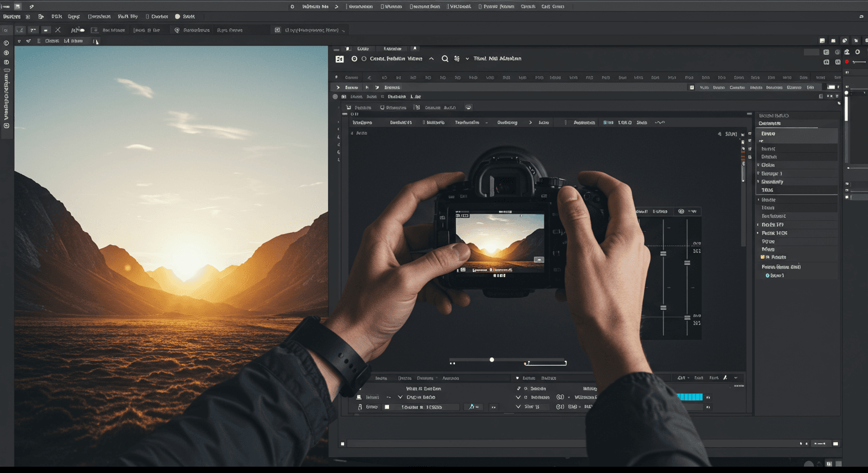Select the cyan dot item in right panel
This screenshot has width=868, height=473.
(768, 275)
